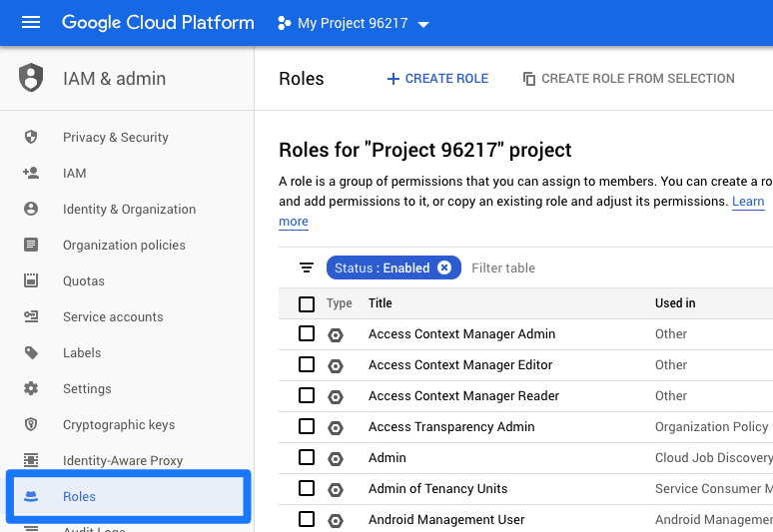Go to Organization policies in sidebar
This screenshot has width=773, height=532.
124,245
